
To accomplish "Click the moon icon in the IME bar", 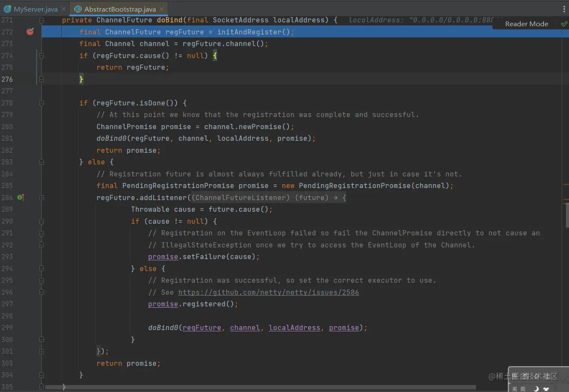I will coord(536,389).
